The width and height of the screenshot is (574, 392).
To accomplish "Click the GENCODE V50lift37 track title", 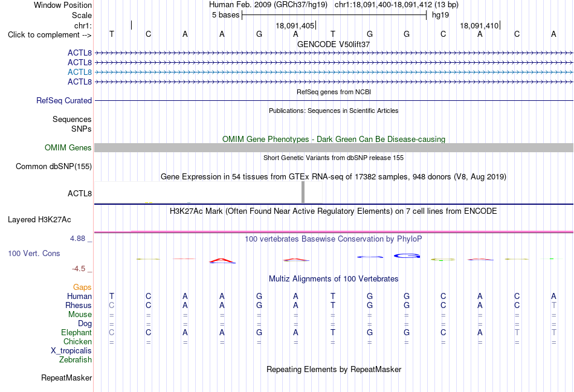I will [x=334, y=44].
